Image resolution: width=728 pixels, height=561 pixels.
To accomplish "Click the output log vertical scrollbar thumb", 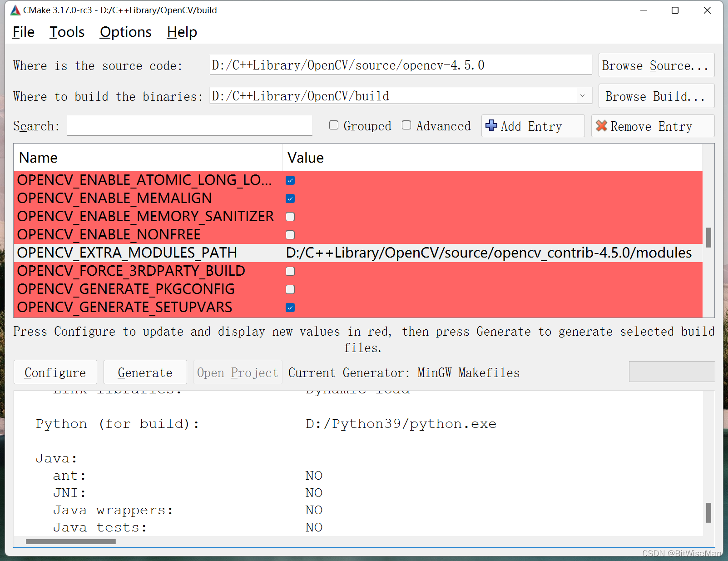I will (708, 513).
